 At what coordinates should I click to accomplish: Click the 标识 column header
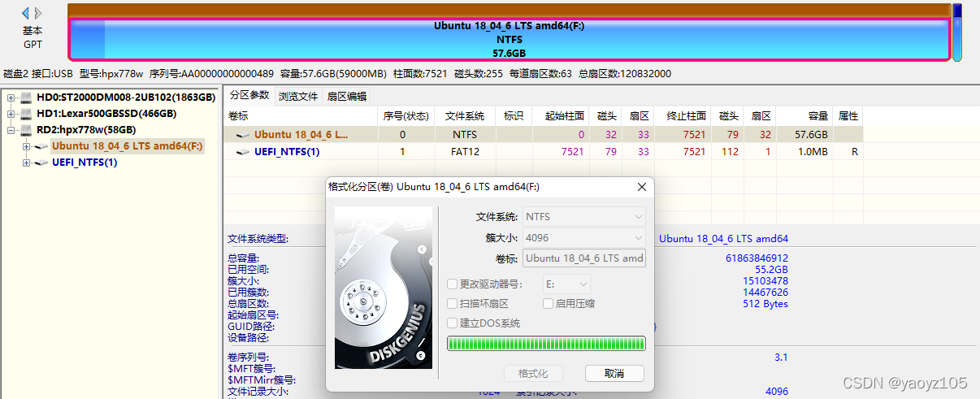pos(514,116)
